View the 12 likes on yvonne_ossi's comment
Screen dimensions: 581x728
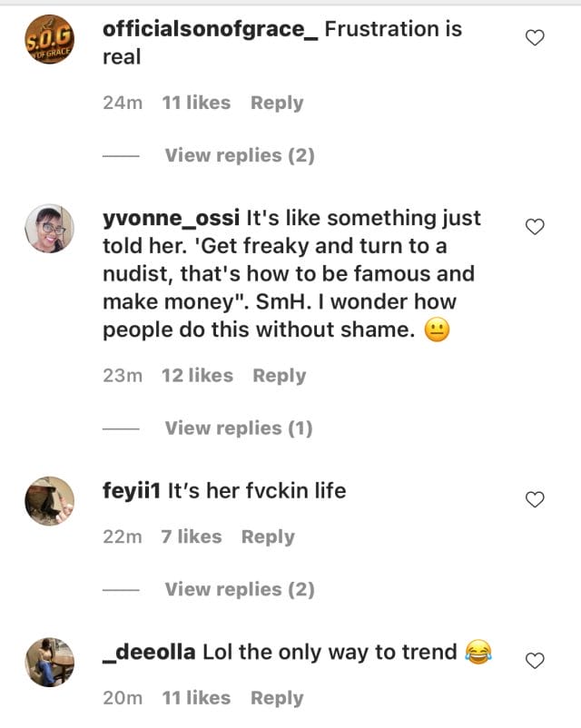[197, 375]
